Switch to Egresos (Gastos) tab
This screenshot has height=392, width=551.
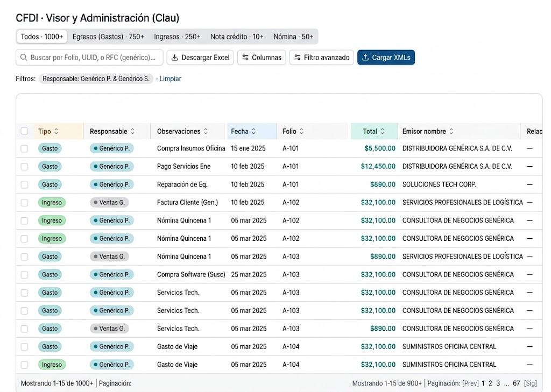click(x=108, y=37)
